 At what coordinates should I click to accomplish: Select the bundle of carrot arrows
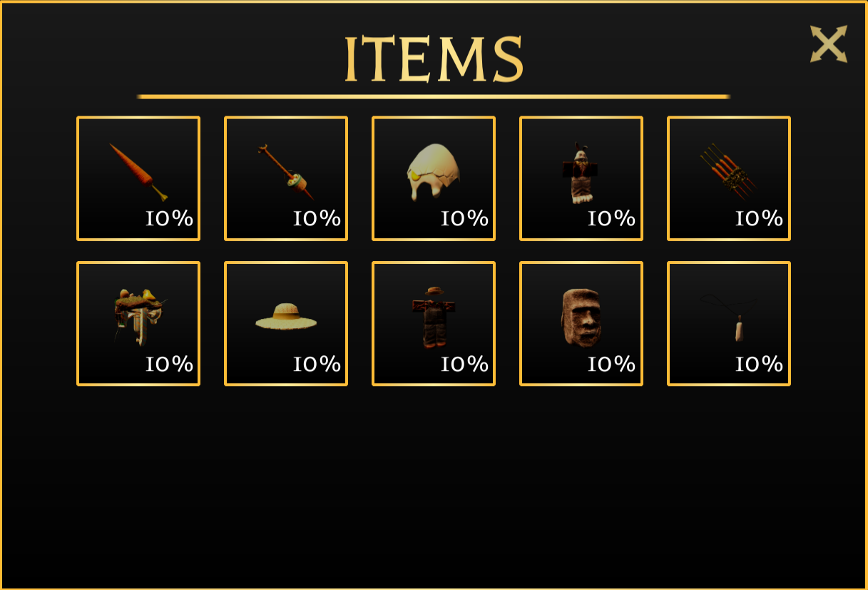729,178
